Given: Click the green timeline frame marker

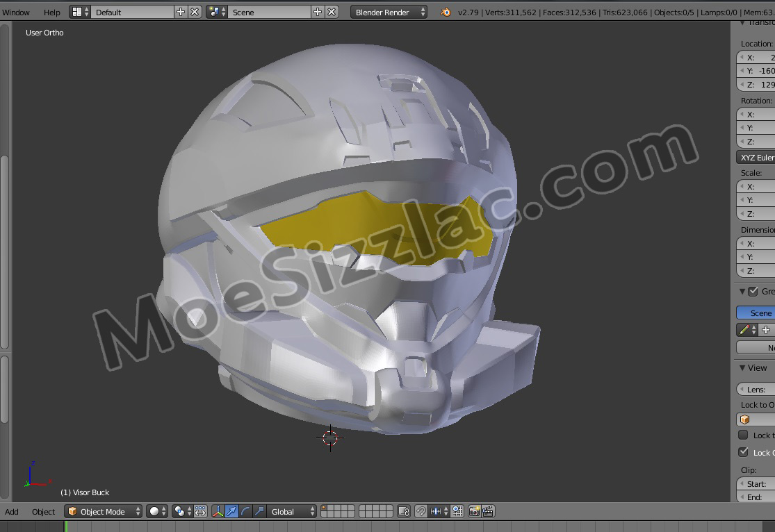Looking at the screenshot, I should 66,526.
